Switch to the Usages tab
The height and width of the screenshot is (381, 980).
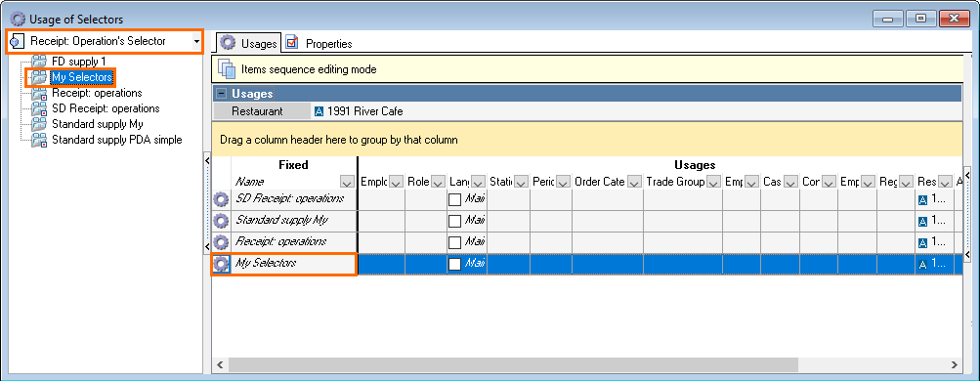pyautogui.click(x=249, y=44)
